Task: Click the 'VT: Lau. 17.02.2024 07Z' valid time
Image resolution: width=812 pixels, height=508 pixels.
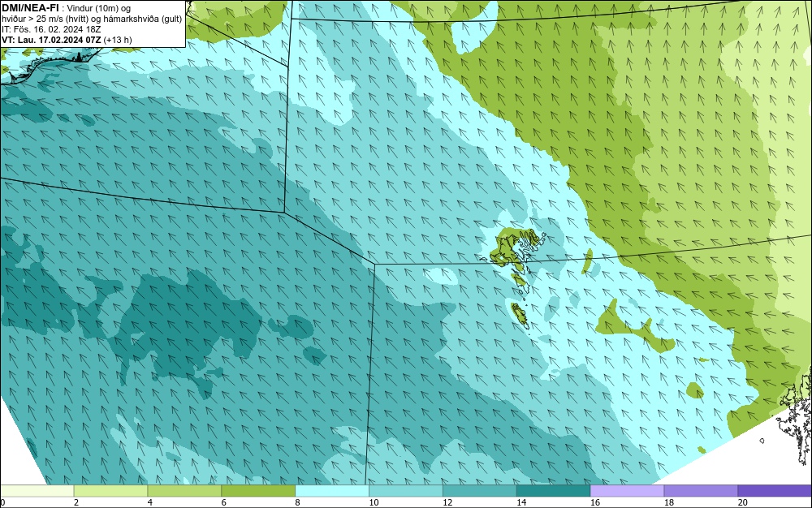Action: pos(51,39)
